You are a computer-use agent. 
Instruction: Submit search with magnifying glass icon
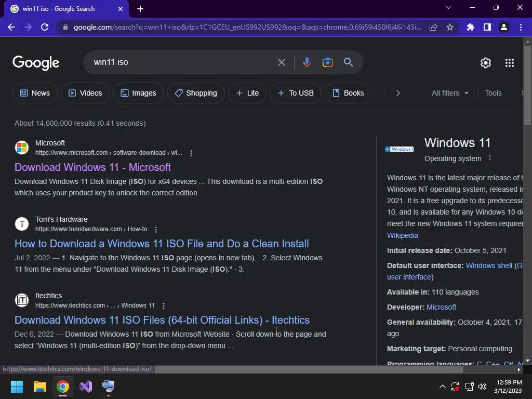pyautogui.click(x=348, y=62)
